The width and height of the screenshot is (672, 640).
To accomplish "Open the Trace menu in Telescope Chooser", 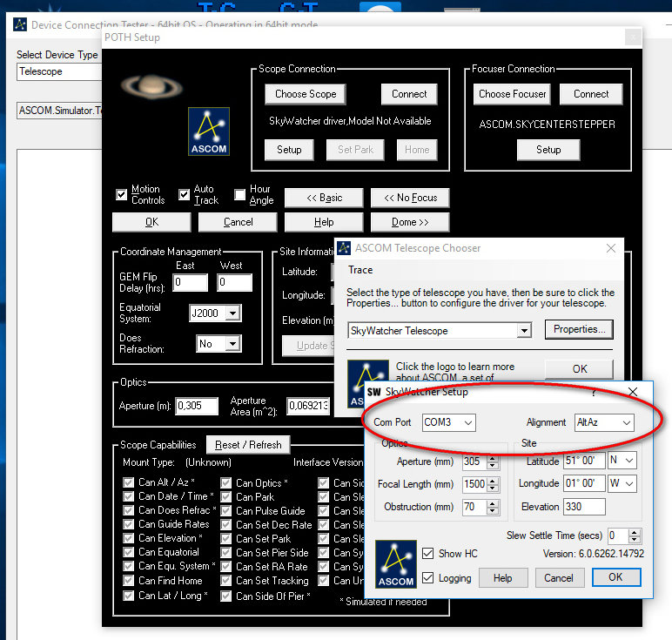I will pyautogui.click(x=360, y=270).
